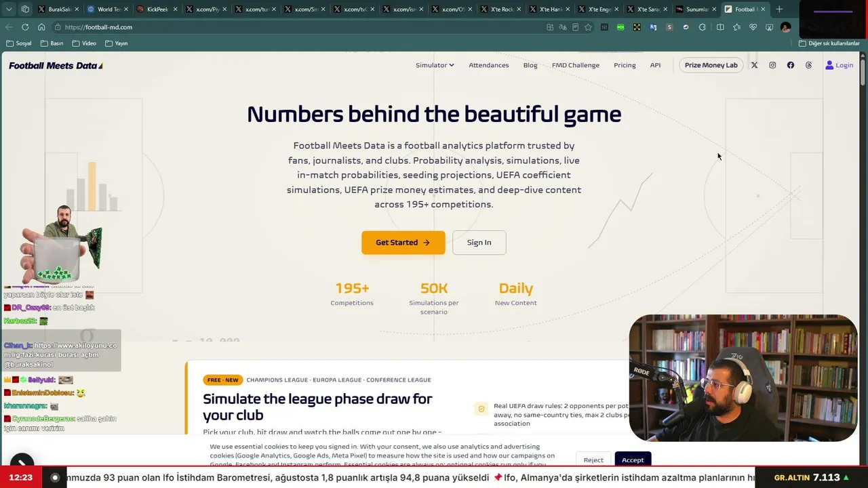Click the browser home button
The image size is (868, 488).
[x=41, y=27]
